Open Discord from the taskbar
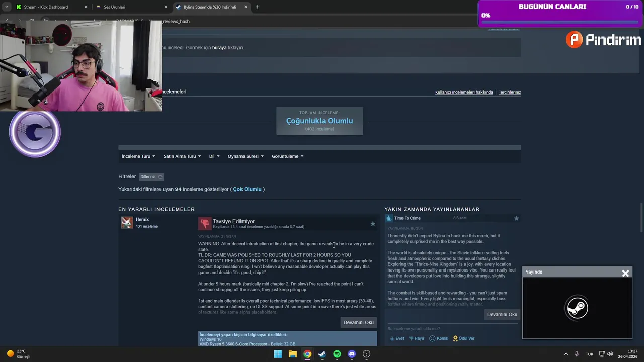 [x=352, y=354]
